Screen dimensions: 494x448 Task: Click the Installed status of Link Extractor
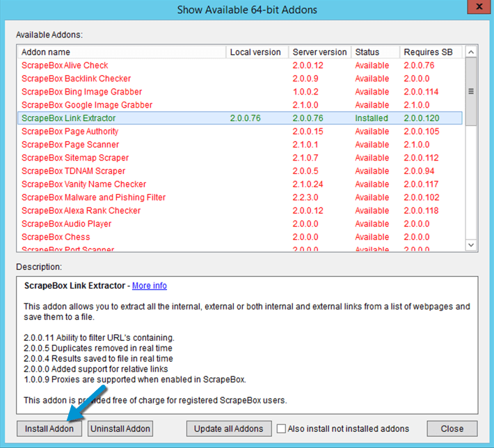[x=372, y=118]
